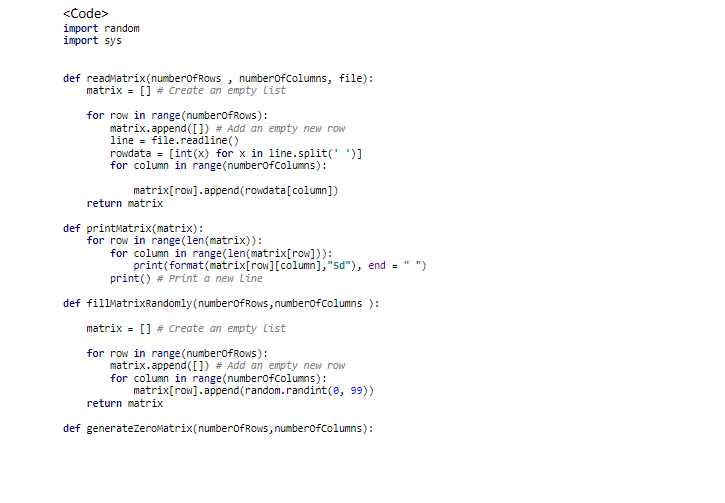Click the 'for column in range(len(matrix[row]))' line
The height and width of the screenshot is (503, 725).
coord(221,253)
